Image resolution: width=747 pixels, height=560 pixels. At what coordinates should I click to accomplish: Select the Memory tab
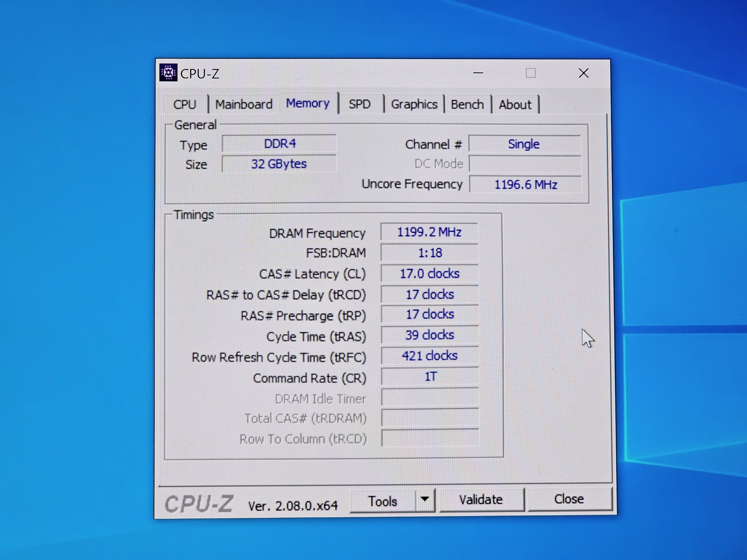point(308,103)
